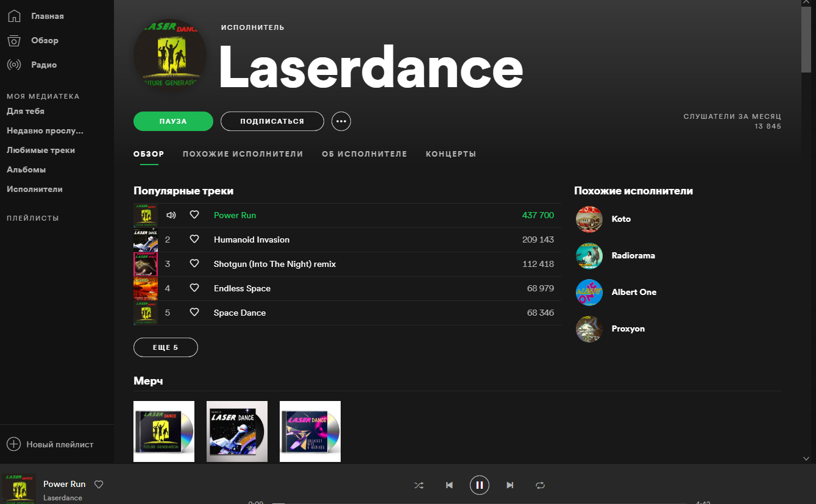Click the scroll-up arrow of the page scrollbar
816x504 pixels.
pos(806,3)
